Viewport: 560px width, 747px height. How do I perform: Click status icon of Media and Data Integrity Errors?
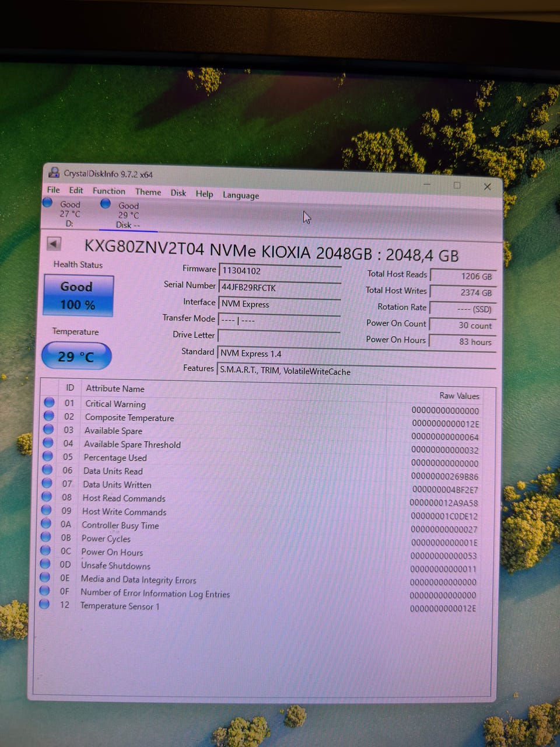pyautogui.click(x=45, y=577)
